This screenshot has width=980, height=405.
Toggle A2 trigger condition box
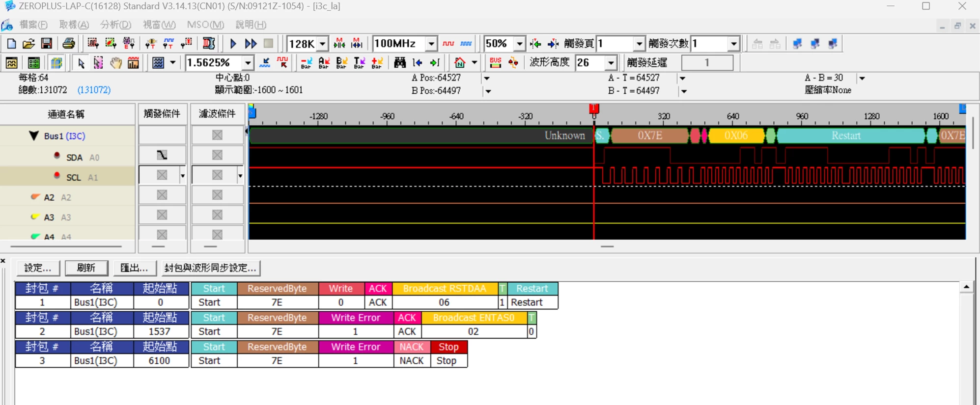click(162, 195)
